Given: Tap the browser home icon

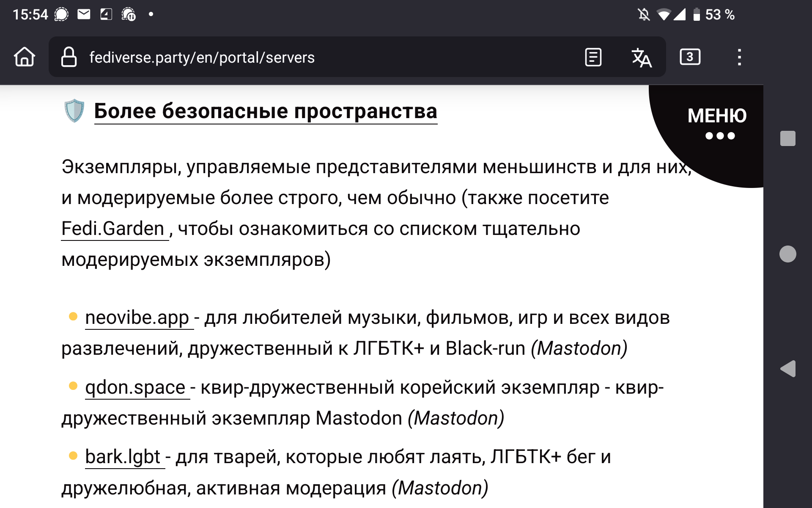Looking at the screenshot, I should [25, 57].
